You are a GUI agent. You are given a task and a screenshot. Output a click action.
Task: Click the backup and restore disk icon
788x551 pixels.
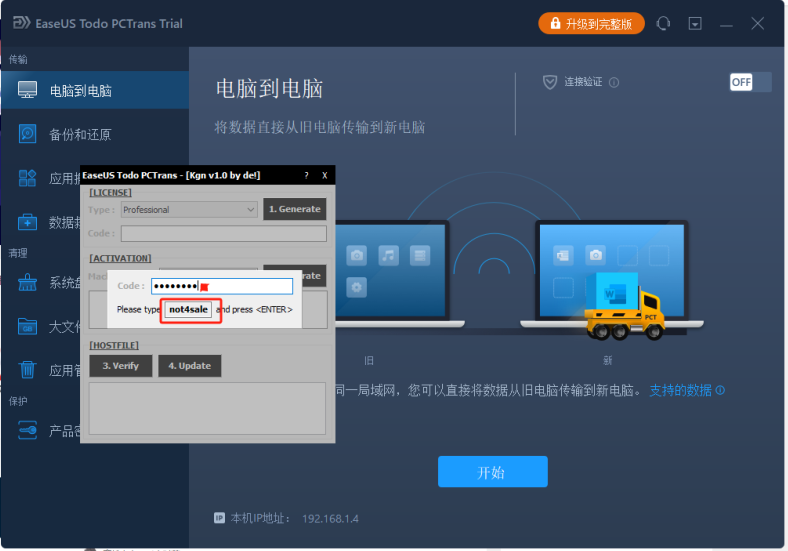[x=27, y=134]
